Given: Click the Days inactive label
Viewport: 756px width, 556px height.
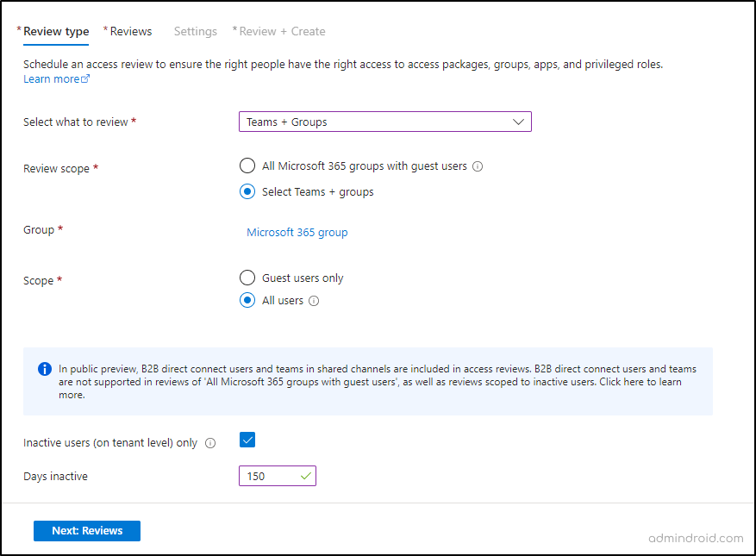Looking at the screenshot, I should point(55,477).
